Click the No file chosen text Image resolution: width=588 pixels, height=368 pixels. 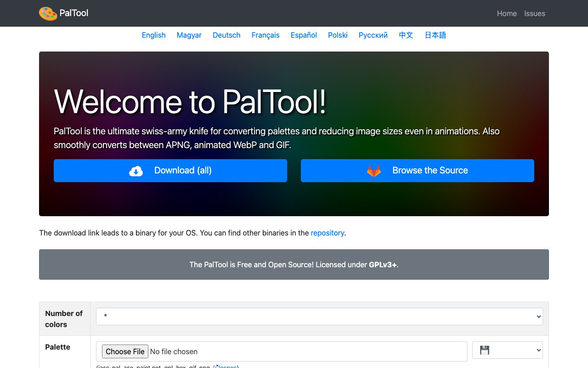174,351
